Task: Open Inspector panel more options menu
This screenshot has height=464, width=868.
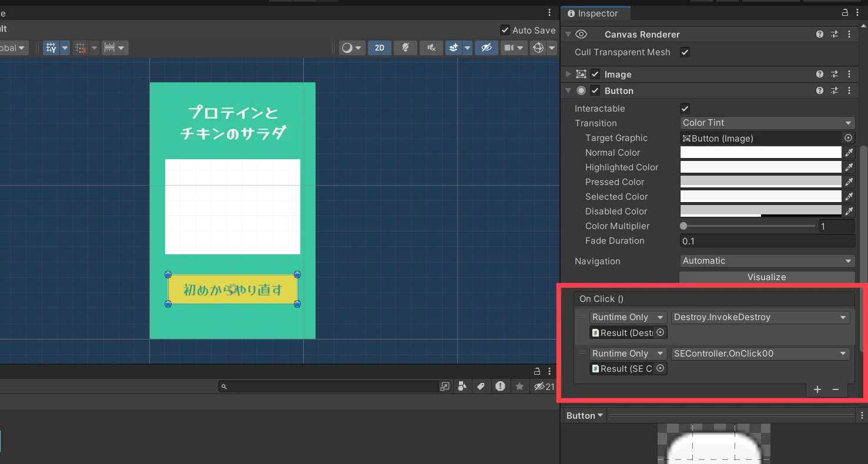Action: click(857, 13)
